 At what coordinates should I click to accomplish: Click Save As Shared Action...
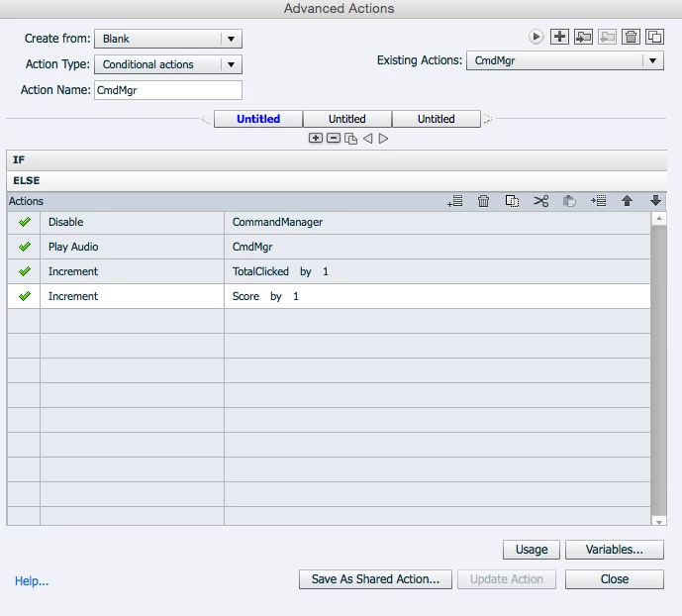click(x=375, y=579)
